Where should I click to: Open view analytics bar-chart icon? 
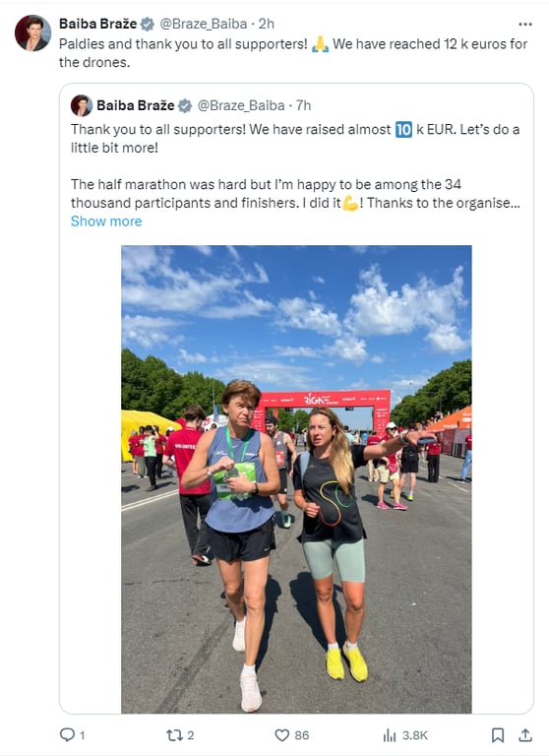pyautogui.click(x=390, y=734)
